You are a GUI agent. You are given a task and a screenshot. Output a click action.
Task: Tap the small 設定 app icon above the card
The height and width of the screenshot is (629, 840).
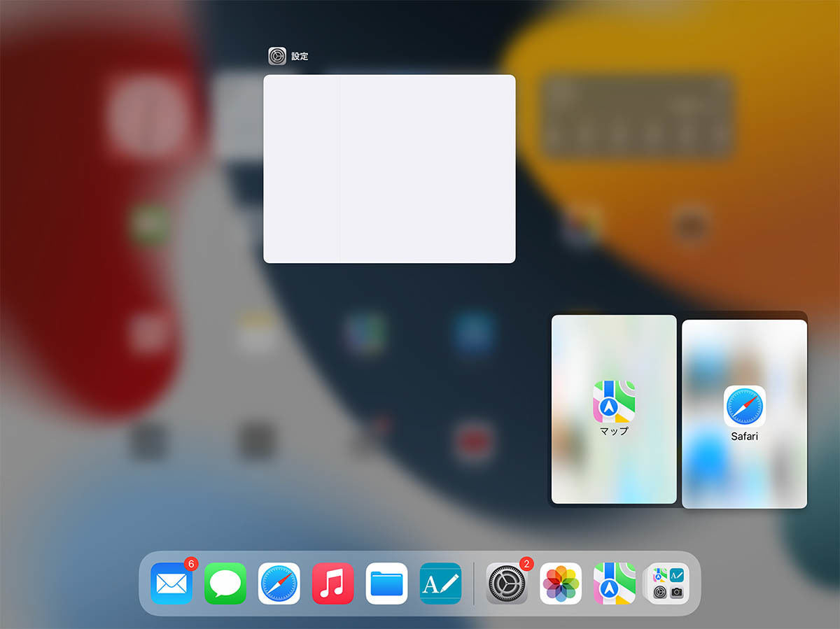point(277,56)
